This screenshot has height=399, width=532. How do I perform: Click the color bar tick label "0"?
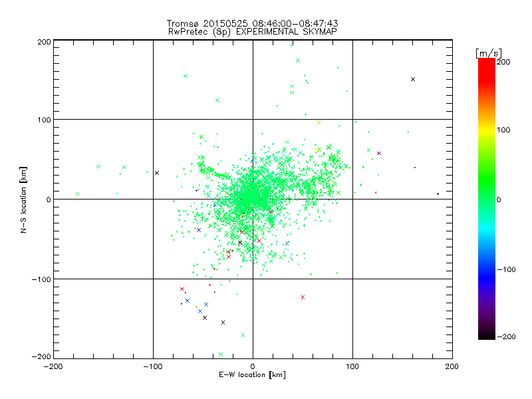pos(499,200)
